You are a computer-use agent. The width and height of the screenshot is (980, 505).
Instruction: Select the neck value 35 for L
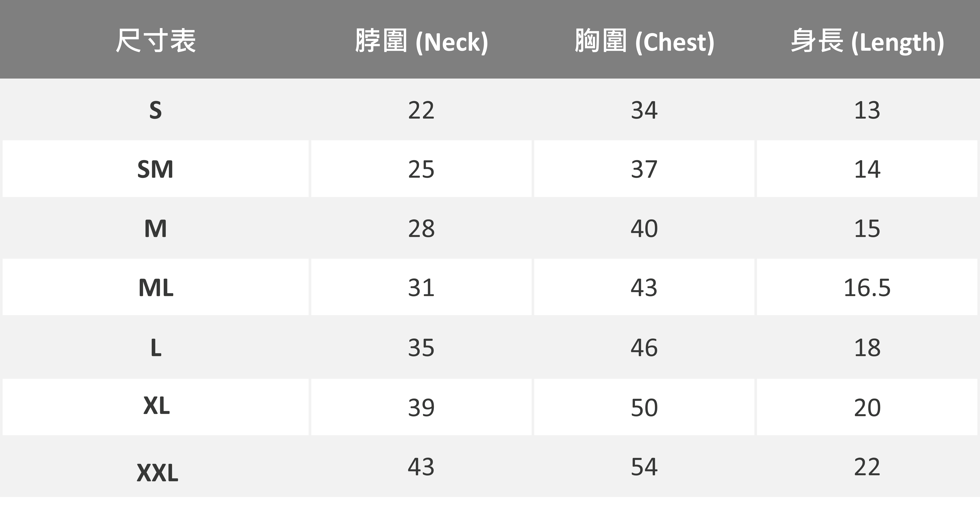(x=421, y=347)
